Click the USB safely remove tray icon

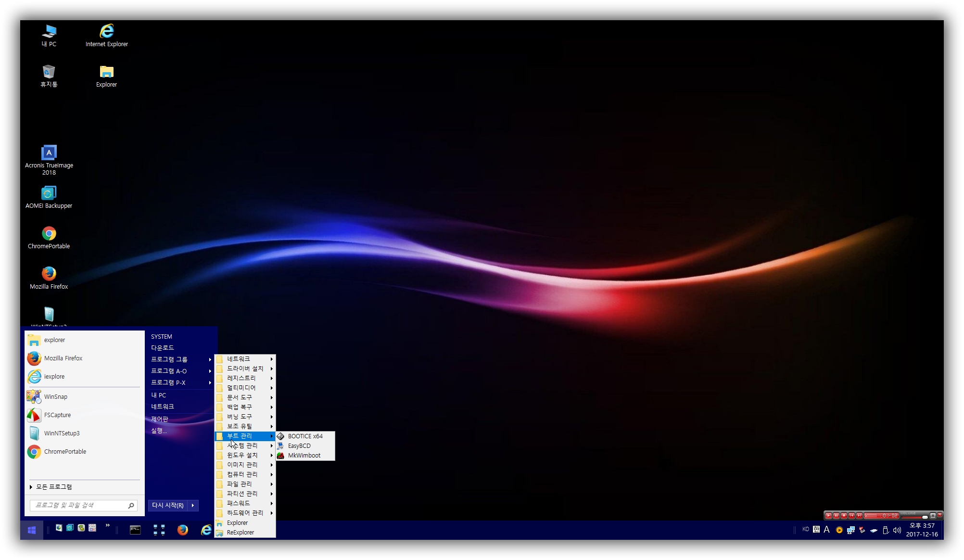click(x=886, y=530)
